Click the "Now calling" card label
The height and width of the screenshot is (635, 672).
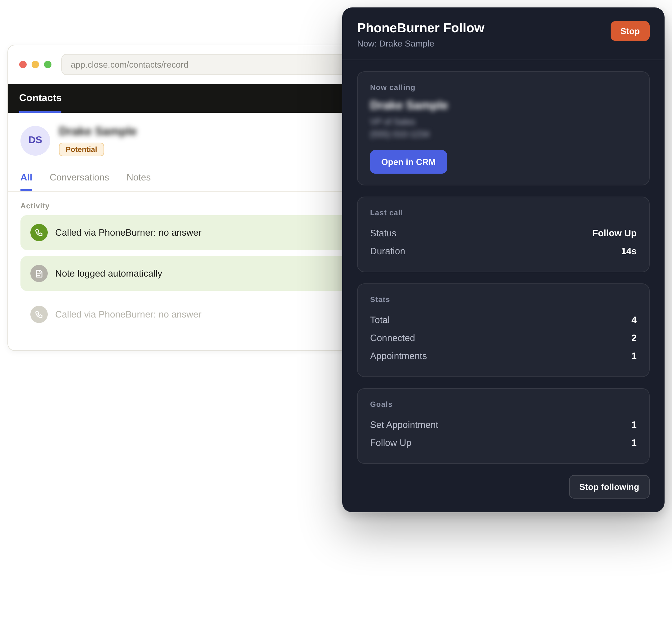pyautogui.click(x=392, y=87)
